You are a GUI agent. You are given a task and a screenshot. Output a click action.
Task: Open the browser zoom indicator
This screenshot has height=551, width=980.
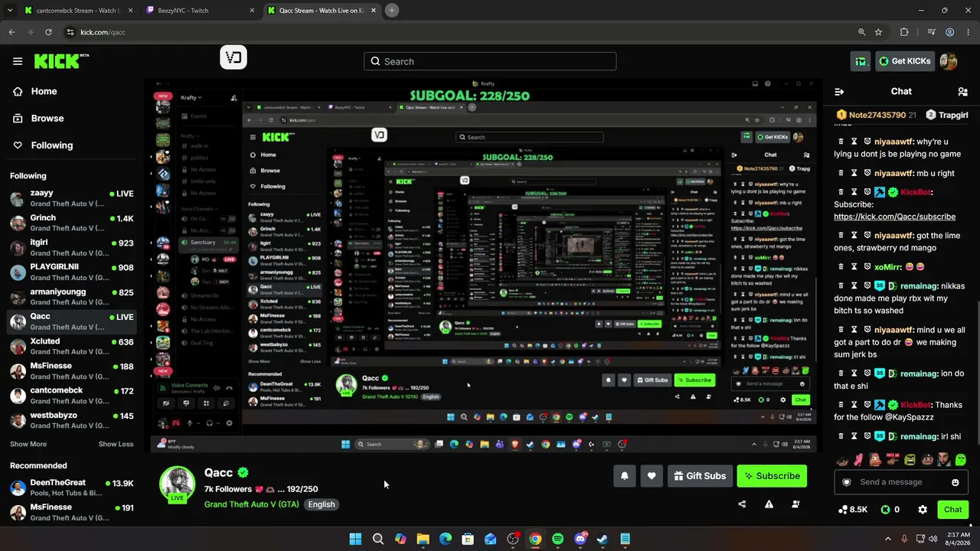[861, 32]
